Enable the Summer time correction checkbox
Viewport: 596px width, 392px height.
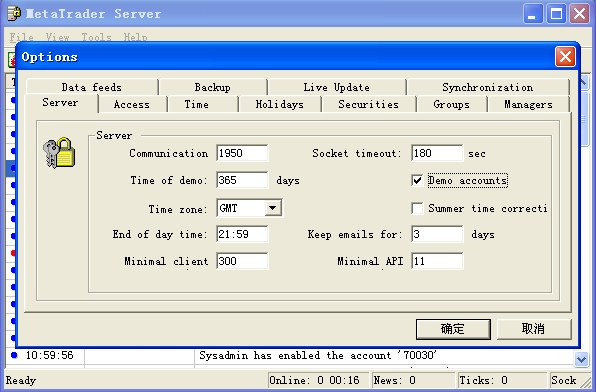417,208
